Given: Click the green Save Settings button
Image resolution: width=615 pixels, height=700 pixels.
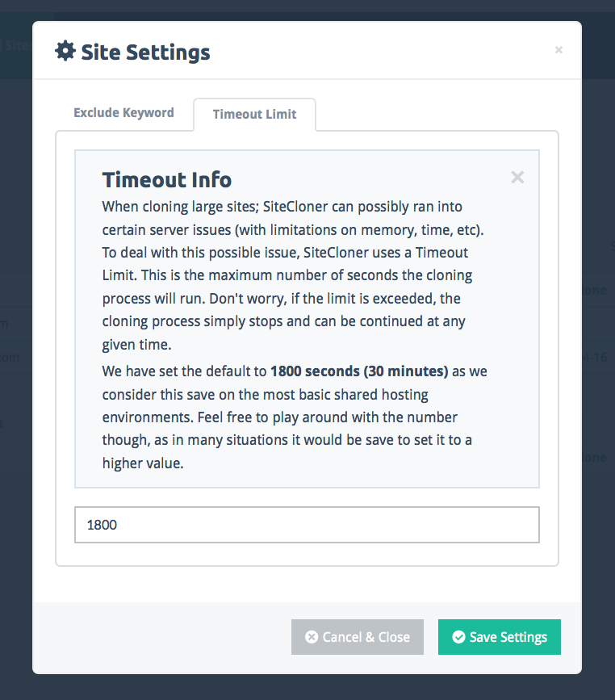Looking at the screenshot, I should click(x=500, y=636).
